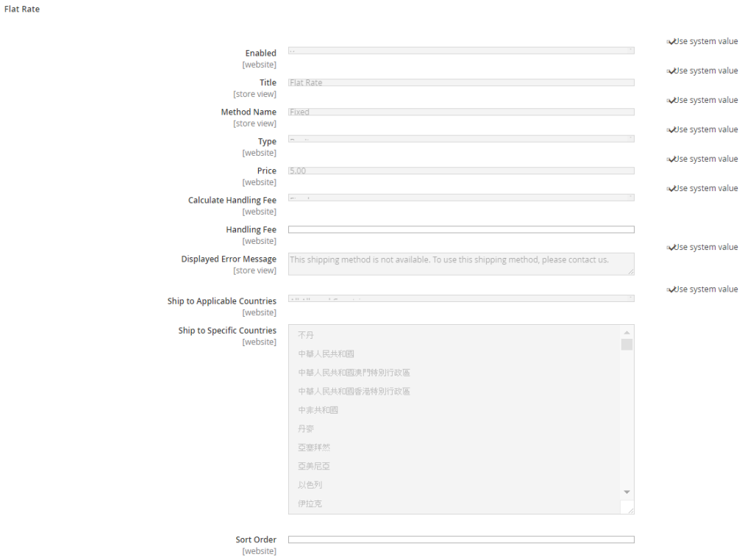The height and width of the screenshot is (560, 753).
Task: Click error message textarea resize handle
Action: tap(630, 272)
